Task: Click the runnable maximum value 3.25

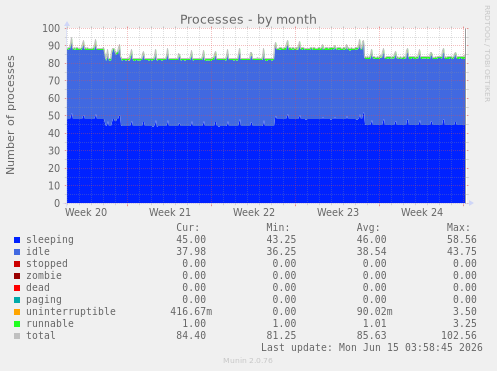Action: point(465,324)
